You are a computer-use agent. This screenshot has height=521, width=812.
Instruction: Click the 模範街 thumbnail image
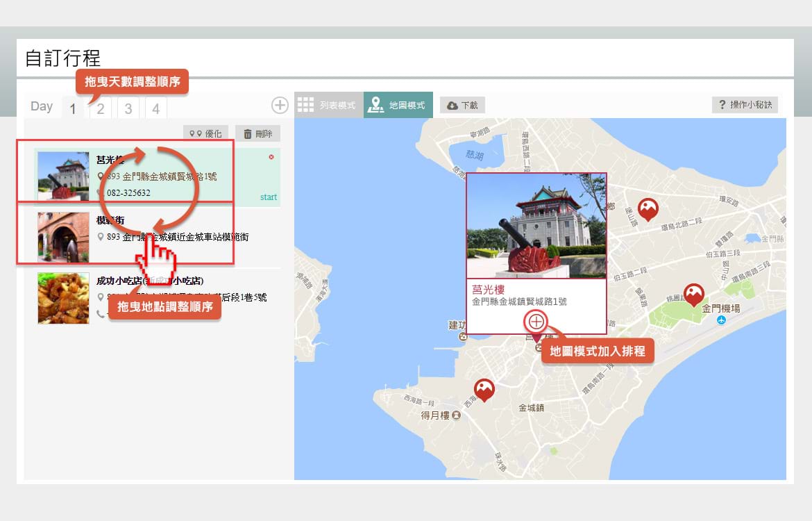pos(63,237)
